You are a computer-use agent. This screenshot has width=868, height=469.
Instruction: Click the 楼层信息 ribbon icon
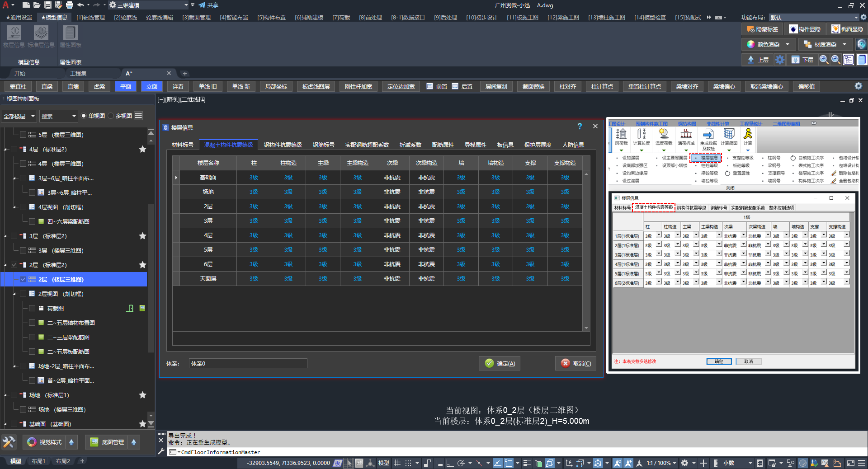point(14,33)
